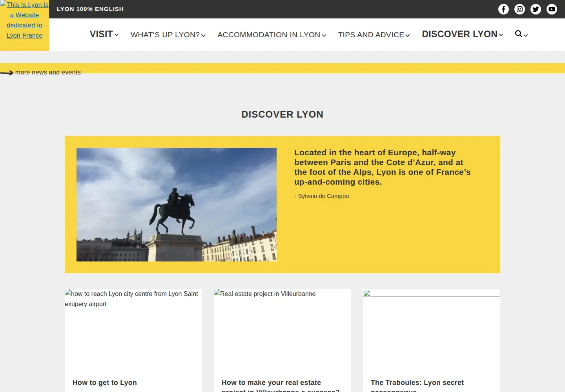Click the Lyon 100% English header text
565x392 pixels.
pos(90,9)
